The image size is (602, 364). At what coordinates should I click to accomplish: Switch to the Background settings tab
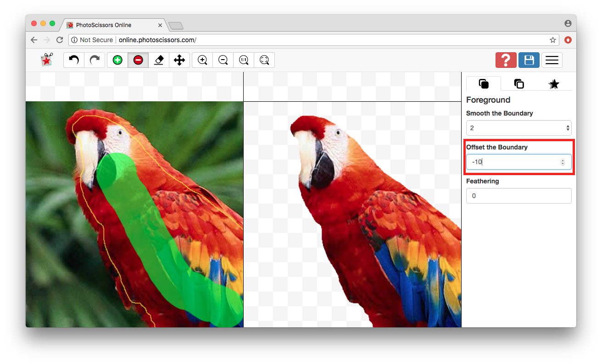519,84
